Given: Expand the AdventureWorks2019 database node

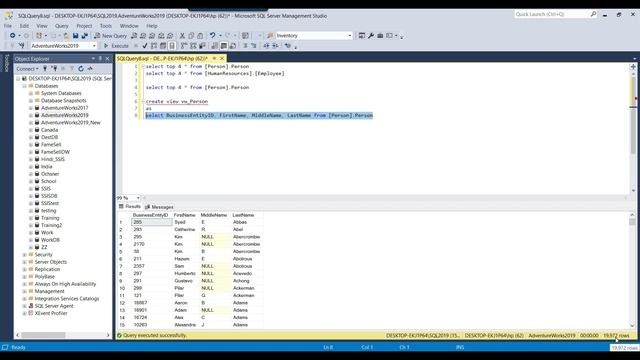Looking at the screenshot, I should point(31,116).
